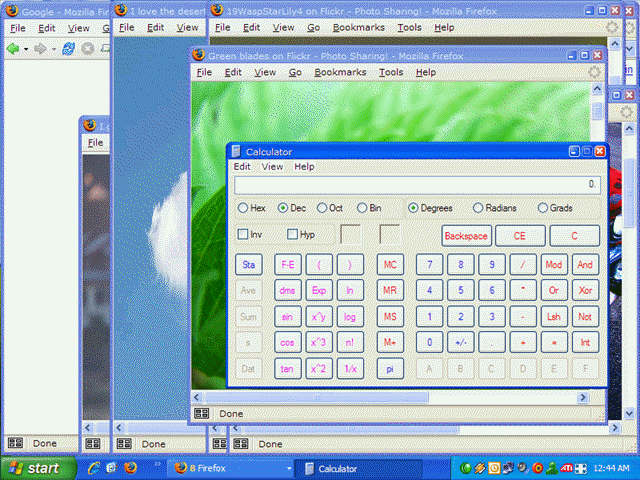
Task: Click the Calculator title bar icon
Action: click(x=236, y=152)
